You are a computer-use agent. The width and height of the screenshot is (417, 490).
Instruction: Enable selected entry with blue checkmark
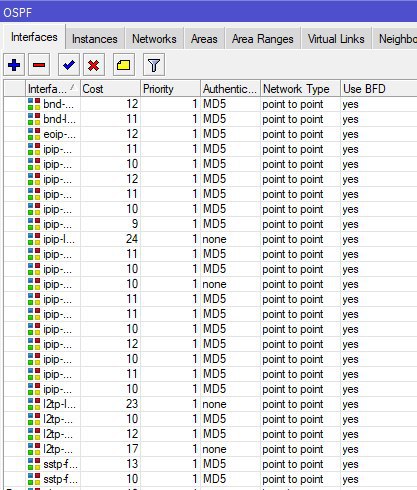(69, 65)
